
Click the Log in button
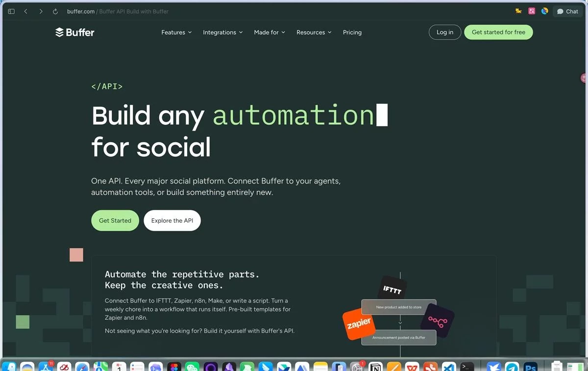[445, 32]
